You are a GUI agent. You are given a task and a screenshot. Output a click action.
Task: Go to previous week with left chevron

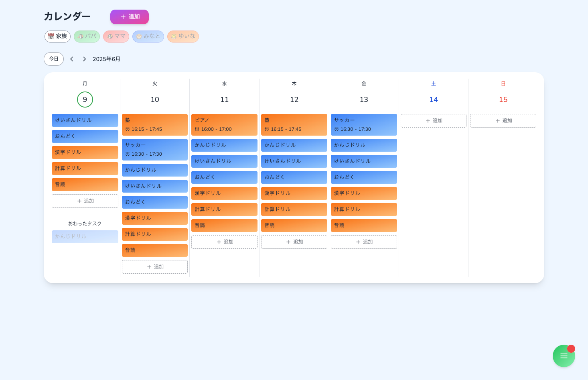point(72,59)
